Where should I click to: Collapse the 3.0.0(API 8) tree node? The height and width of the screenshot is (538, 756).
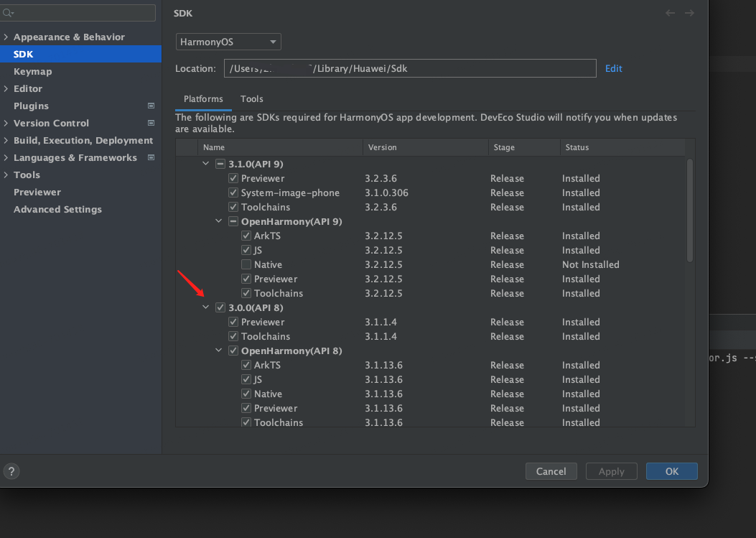pyautogui.click(x=206, y=307)
